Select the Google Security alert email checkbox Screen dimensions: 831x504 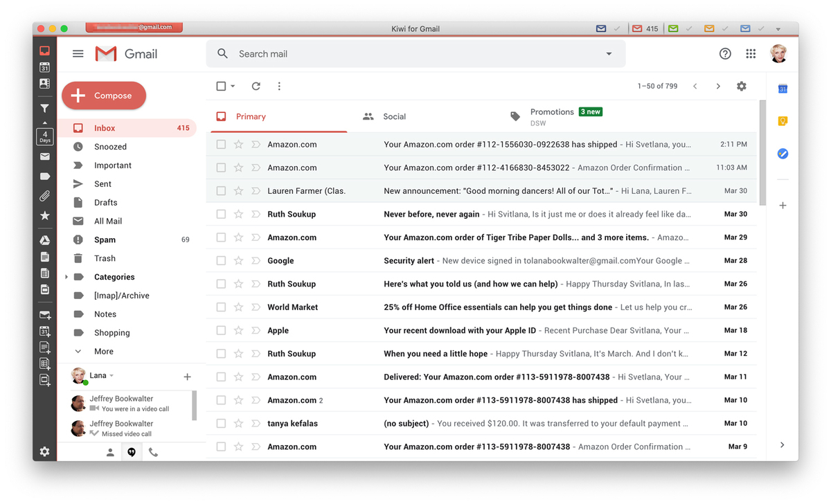pyautogui.click(x=221, y=260)
